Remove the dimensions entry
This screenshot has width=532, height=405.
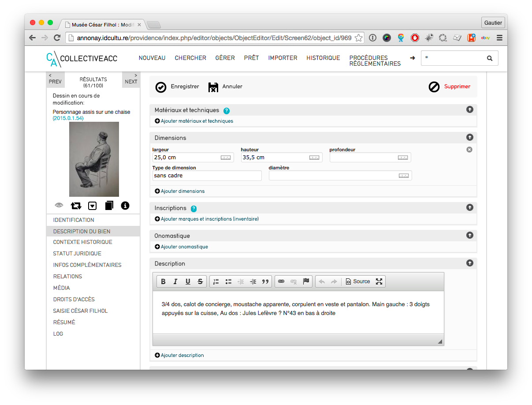469,150
